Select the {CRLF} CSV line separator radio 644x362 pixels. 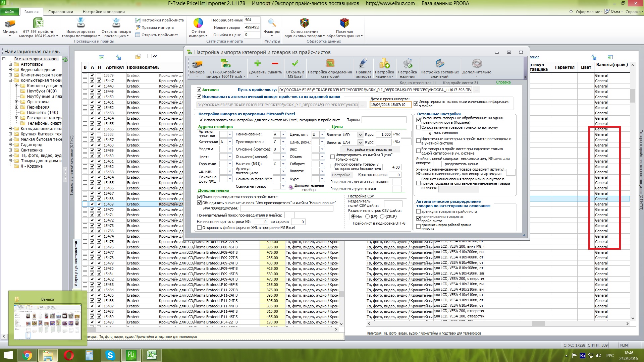[x=382, y=217]
